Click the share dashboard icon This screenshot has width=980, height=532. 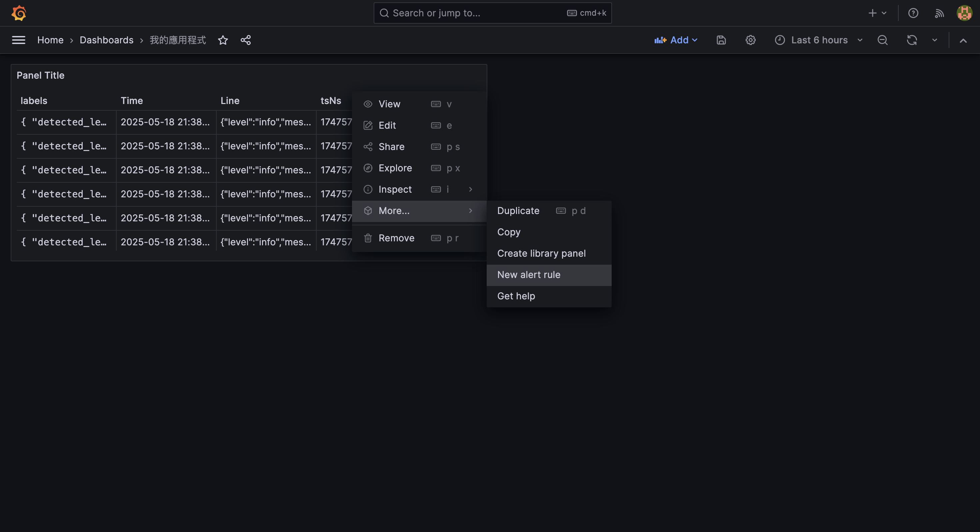pyautogui.click(x=246, y=40)
